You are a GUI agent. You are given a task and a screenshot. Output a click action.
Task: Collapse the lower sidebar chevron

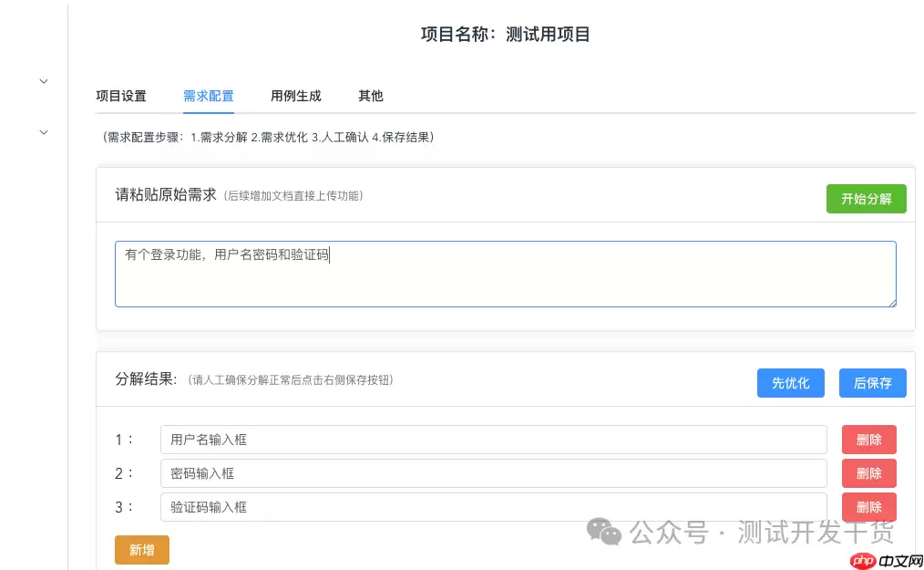click(x=43, y=131)
